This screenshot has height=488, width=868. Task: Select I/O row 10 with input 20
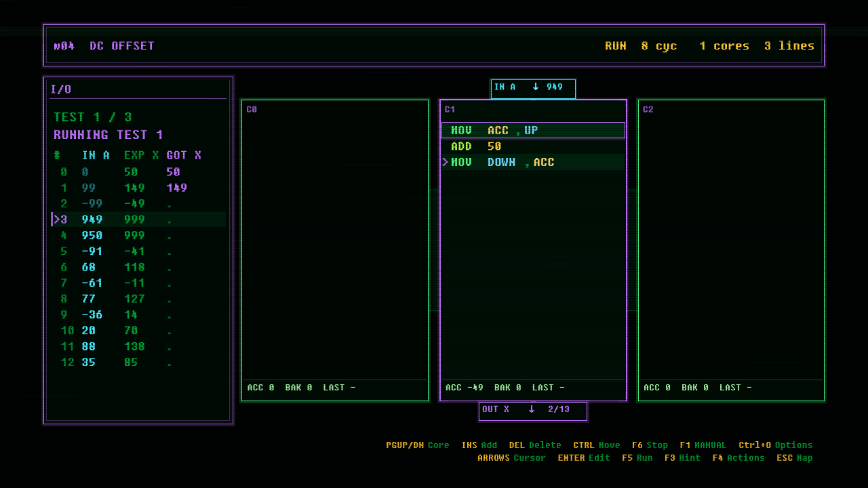click(x=138, y=331)
